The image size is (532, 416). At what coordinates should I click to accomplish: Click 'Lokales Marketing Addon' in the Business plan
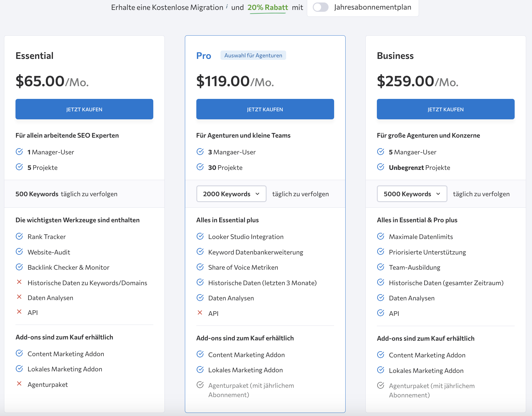pyautogui.click(x=426, y=371)
